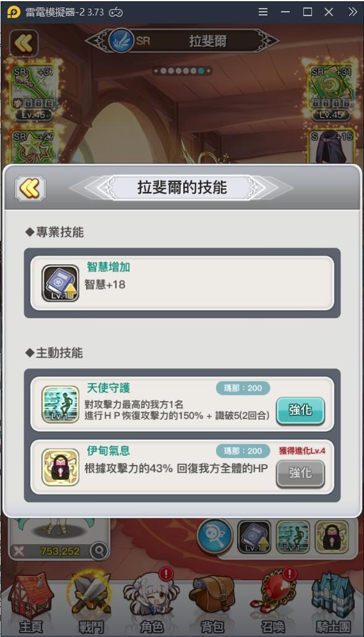Click the gamepad icon in title bar
364x637 pixels.
(117, 12)
